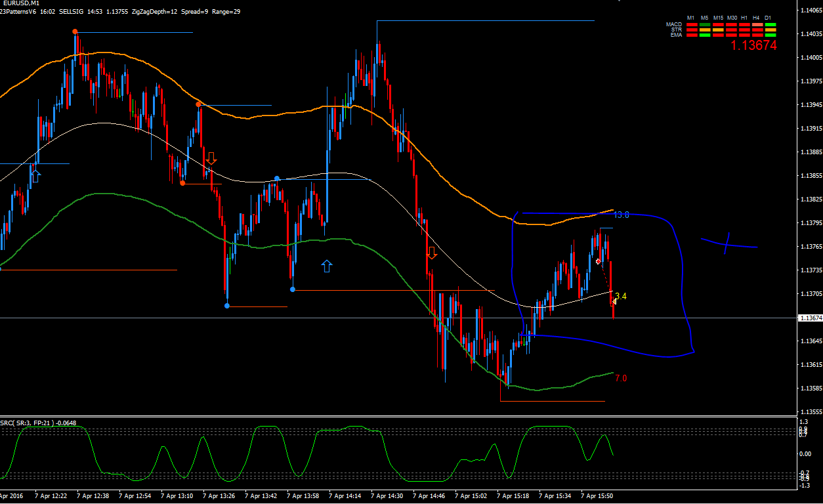The width and height of the screenshot is (823, 504).
Task: Select the orange ZigZag dot at the top-left peak
Action: pyautogui.click(x=75, y=31)
